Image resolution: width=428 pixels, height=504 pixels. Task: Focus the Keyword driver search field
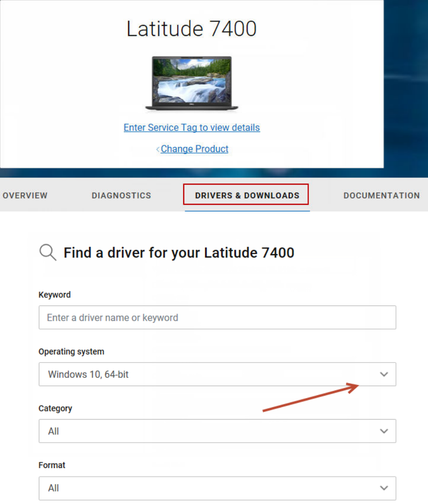217,317
